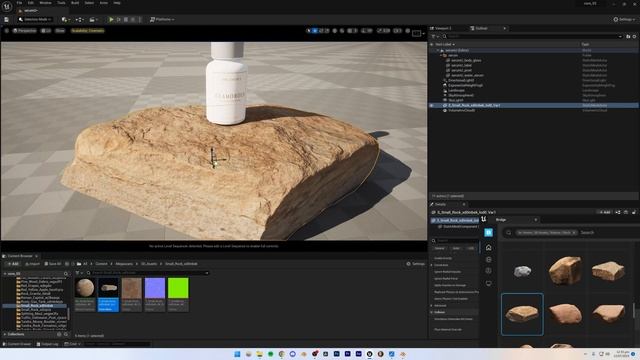Click the Bridge home icon
This screenshot has height=360, width=640.
(x=489, y=247)
